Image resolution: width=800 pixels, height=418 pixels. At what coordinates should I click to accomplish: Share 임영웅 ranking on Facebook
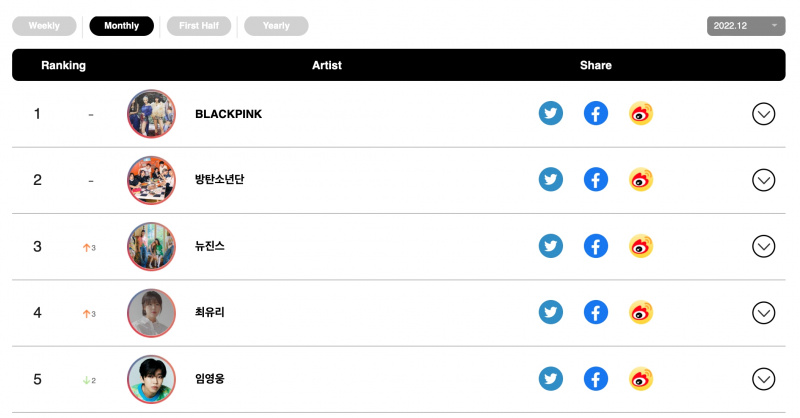click(x=595, y=379)
